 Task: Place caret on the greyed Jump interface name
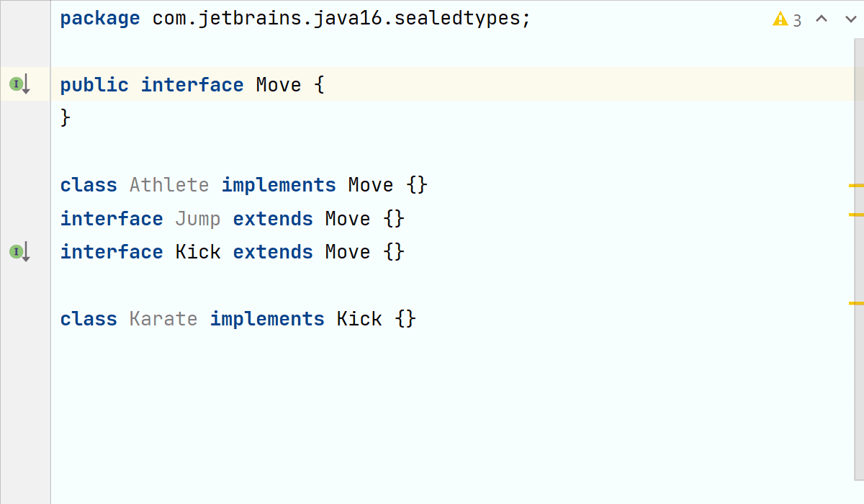point(198,219)
